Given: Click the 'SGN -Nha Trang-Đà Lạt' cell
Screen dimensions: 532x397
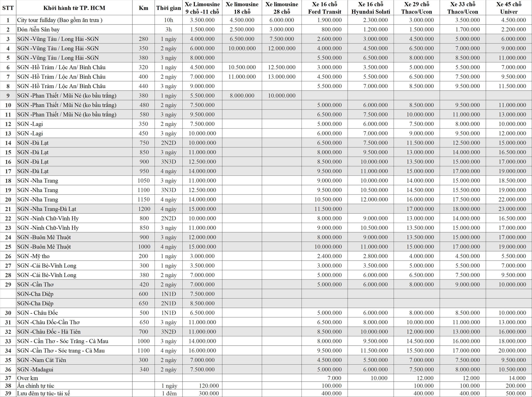Looking at the screenshot, I should point(47,209).
